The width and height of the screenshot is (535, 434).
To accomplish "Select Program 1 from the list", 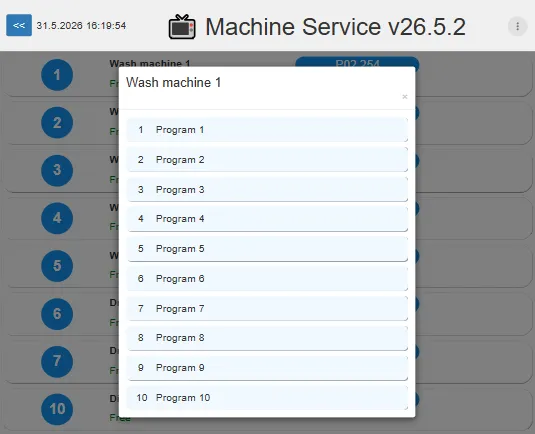I will click(267, 130).
